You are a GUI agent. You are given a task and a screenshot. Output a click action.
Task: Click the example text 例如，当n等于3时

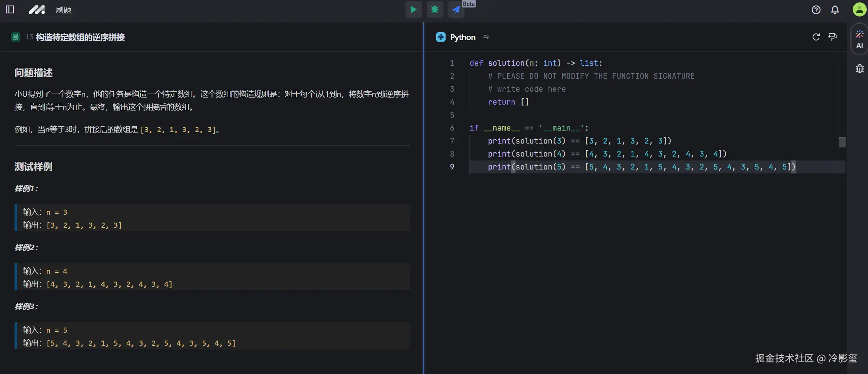[x=46, y=129]
